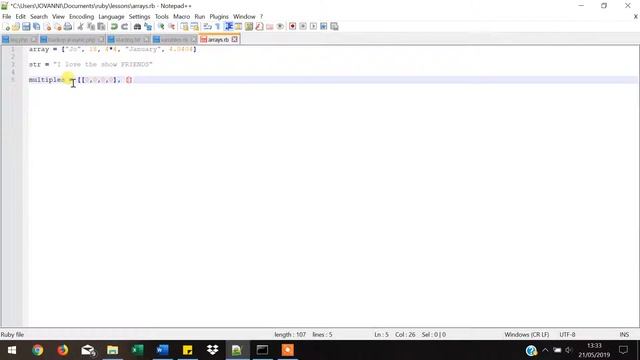Click the 'str =' line of code

point(90,64)
